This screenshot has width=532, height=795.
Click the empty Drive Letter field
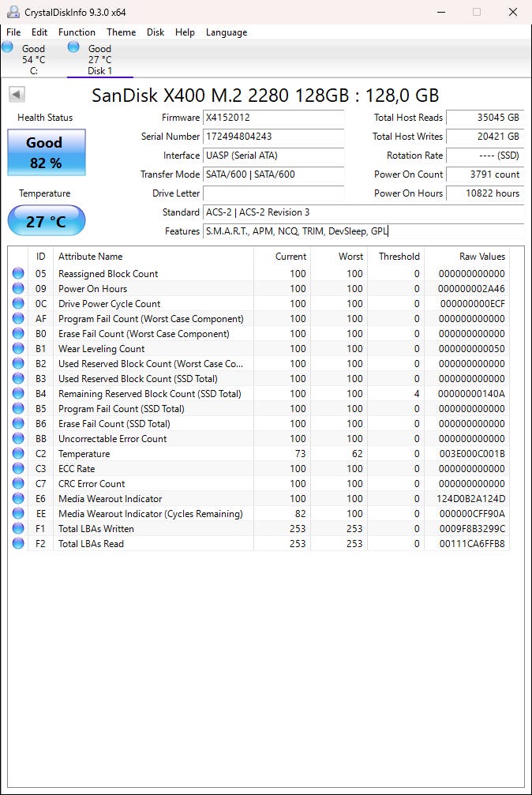point(273,193)
